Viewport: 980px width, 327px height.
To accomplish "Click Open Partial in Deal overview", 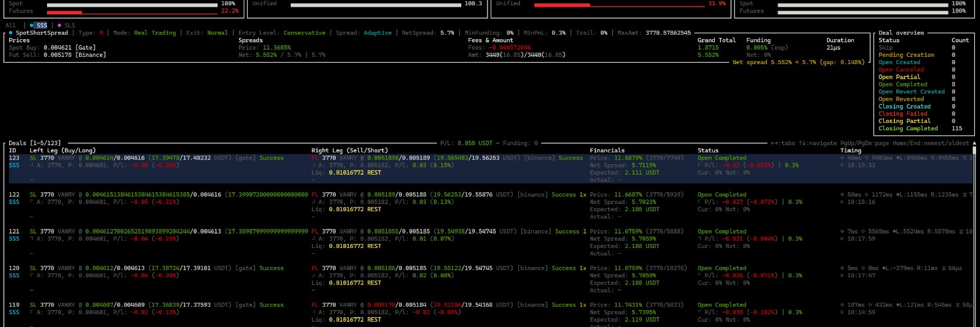I will click(x=900, y=77).
